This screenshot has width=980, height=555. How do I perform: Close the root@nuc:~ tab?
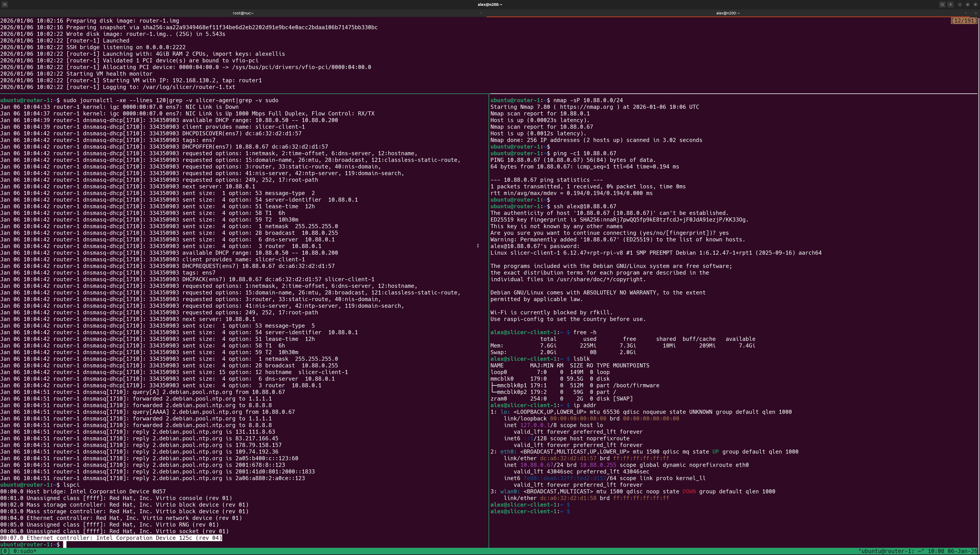pos(482,13)
